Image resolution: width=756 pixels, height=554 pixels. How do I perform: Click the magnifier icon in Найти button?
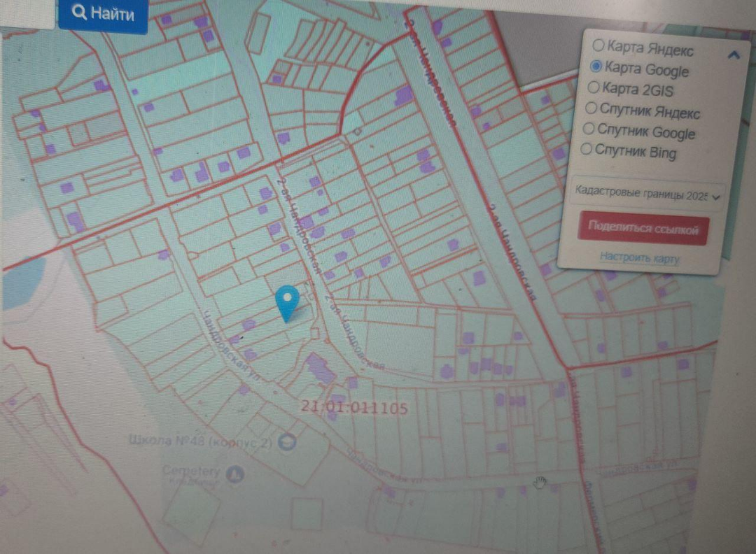80,13
